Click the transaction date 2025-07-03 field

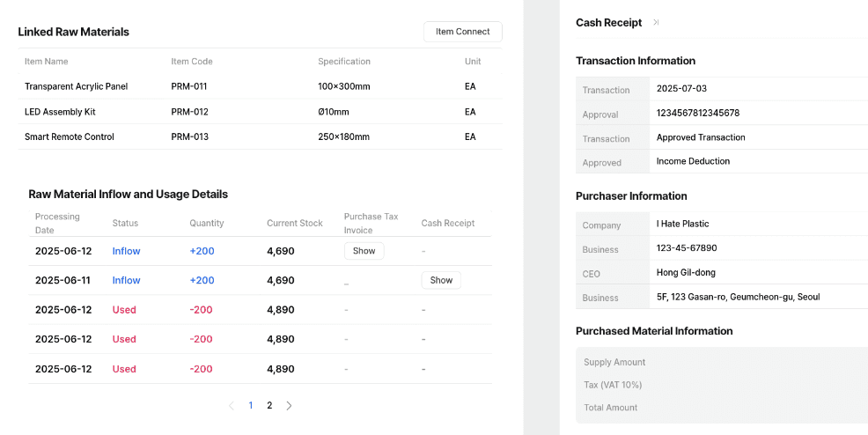(x=681, y=89)
